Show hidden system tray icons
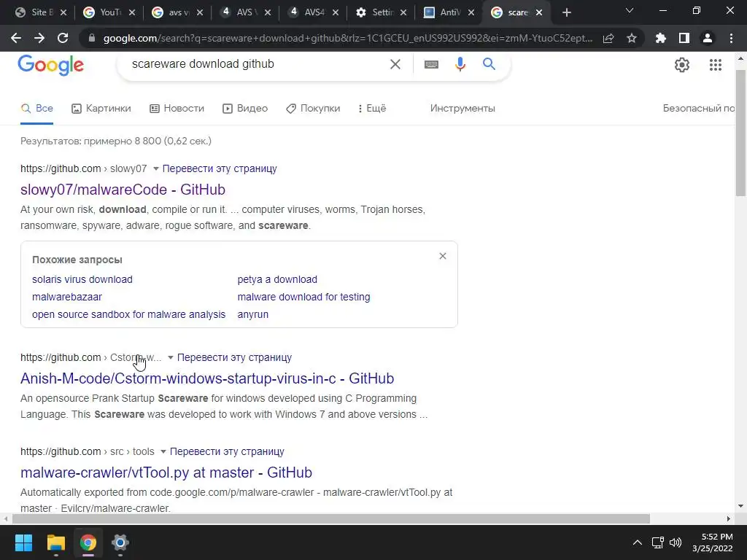Image resolution: width=747 pixels, height=560 pixels. tap(638, 542)
